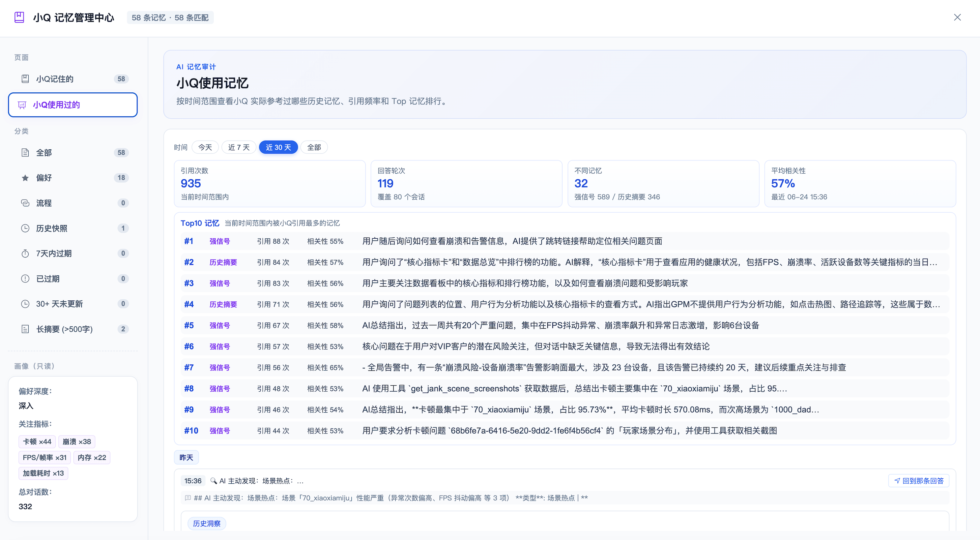
Task: Open Top10 memory row #4
Action: [x=565, y=304]
